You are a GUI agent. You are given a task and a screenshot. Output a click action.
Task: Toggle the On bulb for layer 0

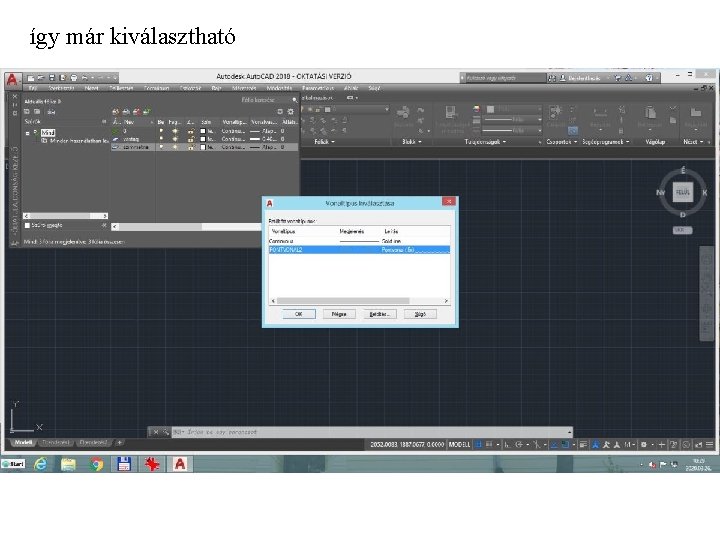point(161,131)
